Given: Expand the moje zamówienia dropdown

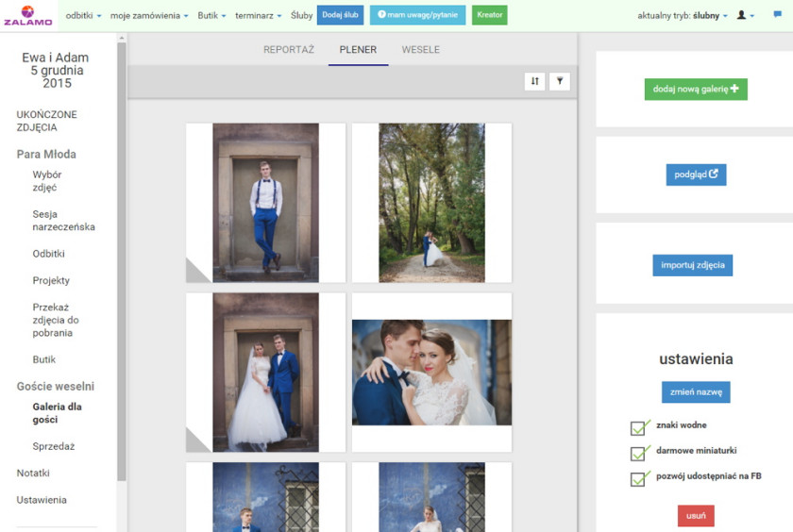Looking at the screenshot, I should (149, 16).
